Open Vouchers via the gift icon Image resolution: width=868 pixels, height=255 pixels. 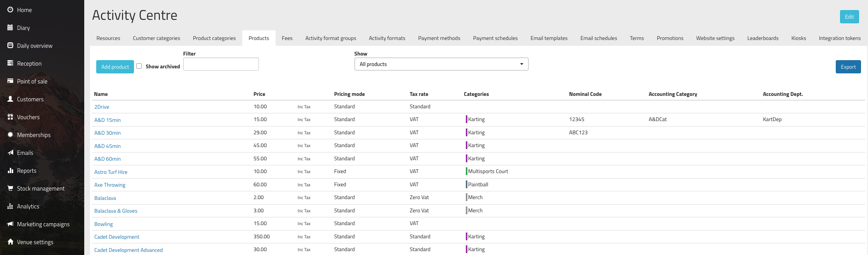point(10,117)
